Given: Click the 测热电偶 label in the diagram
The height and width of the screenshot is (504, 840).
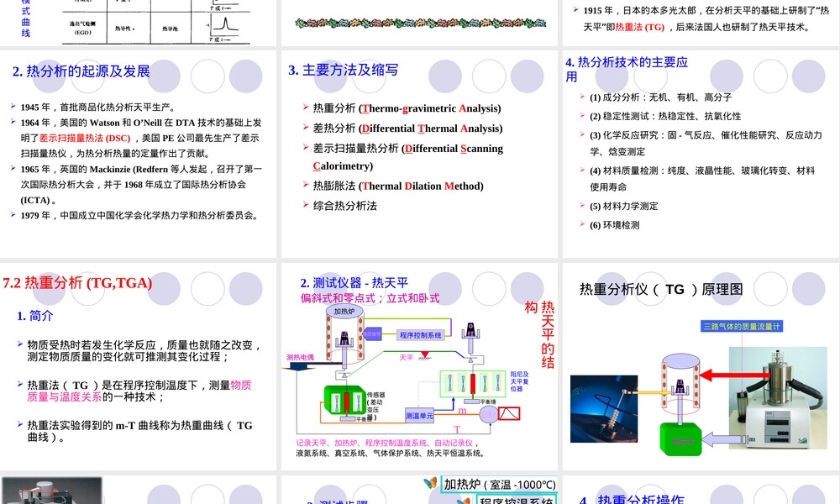Looking at the screenshot, I should tap(300, 357).
